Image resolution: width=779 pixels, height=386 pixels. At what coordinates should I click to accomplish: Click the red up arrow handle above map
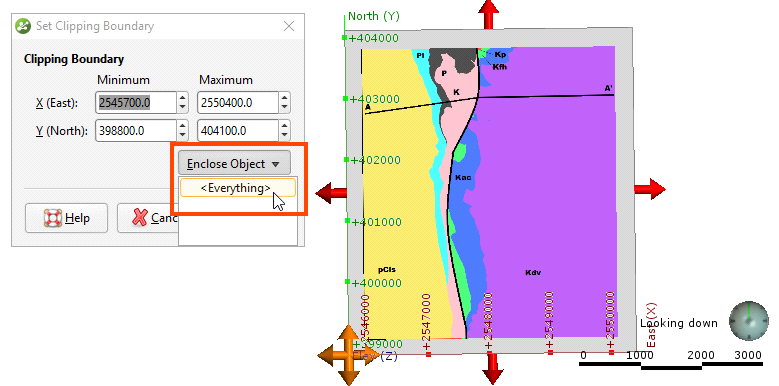point(488,14)
